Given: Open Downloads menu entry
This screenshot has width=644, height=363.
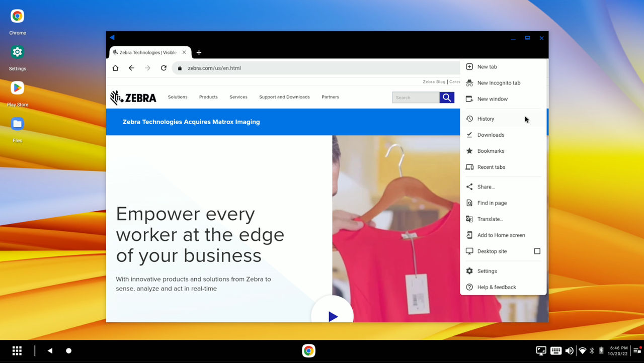Looking at the screenshot, I should pyautogui.click(x=503, y=135).
